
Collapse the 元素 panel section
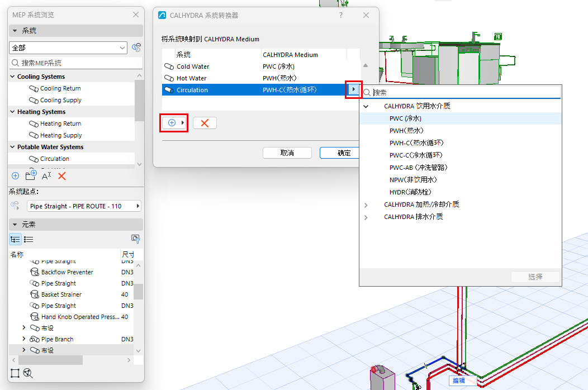pyautogui.click(x=15, y=225)
